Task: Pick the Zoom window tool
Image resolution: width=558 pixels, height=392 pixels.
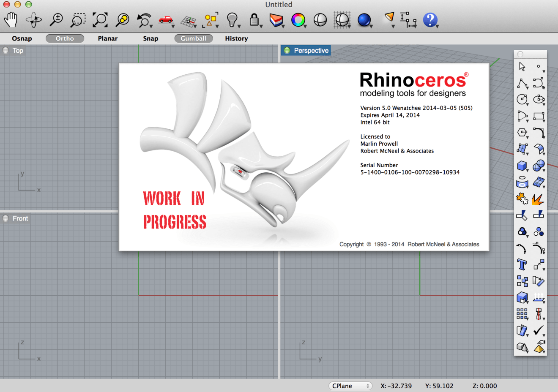Action: pos(78,20)
